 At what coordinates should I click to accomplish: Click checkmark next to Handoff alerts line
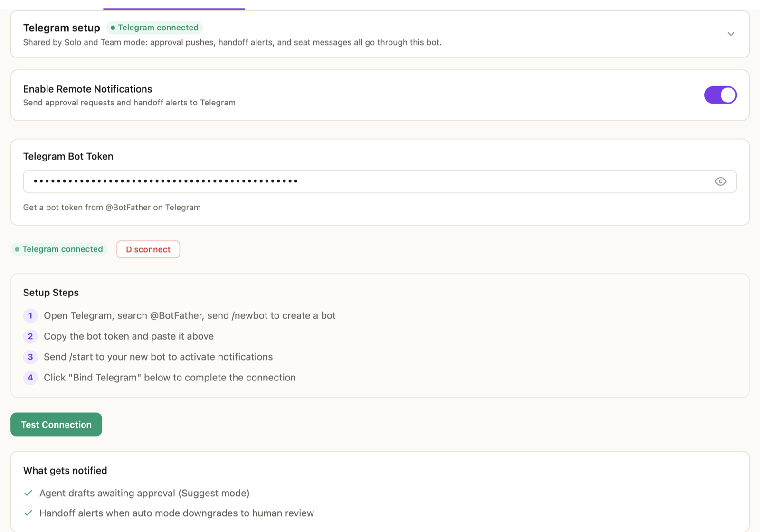(x=28, y=513)
